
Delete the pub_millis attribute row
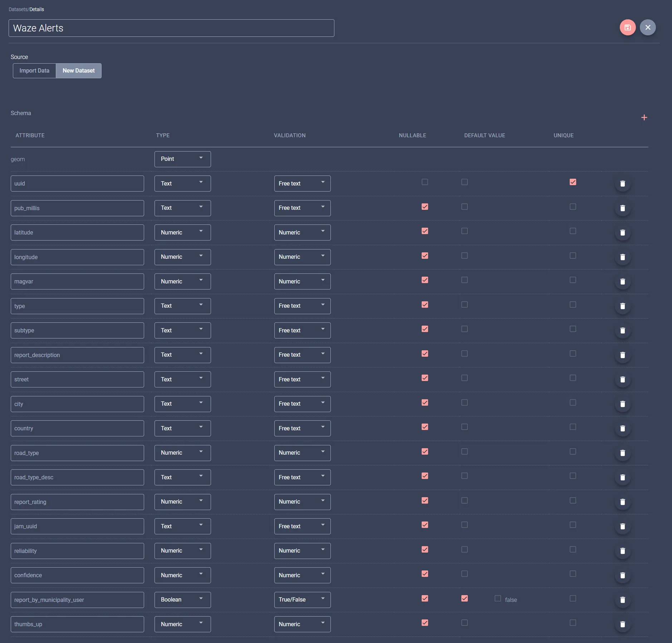[622, 208]
